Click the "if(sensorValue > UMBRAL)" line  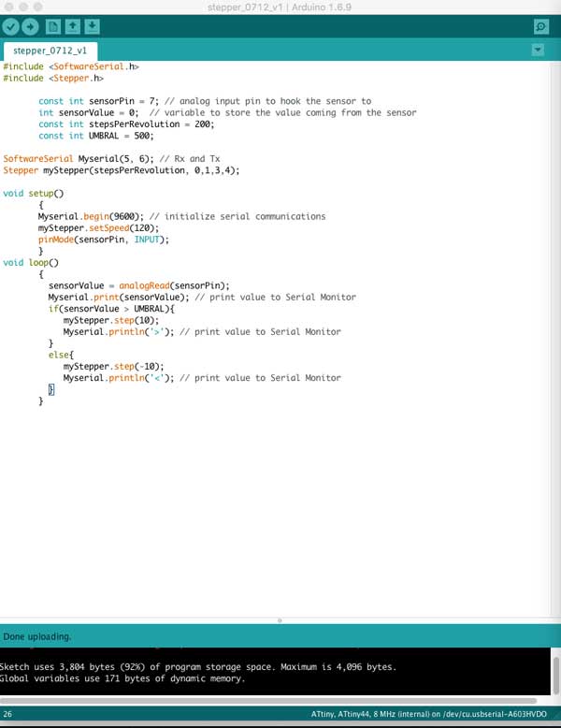point(111,309)
